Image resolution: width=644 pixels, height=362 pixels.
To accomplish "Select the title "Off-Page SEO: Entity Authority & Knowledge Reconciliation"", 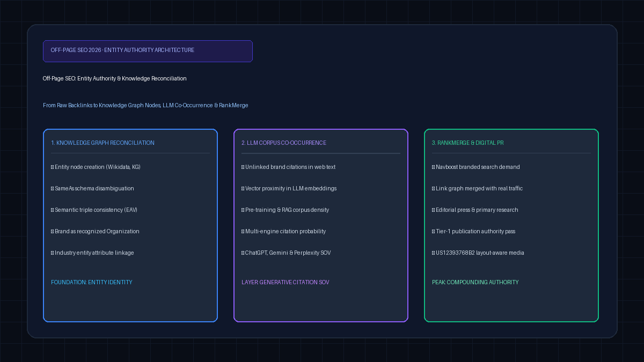I will point(115,78).
